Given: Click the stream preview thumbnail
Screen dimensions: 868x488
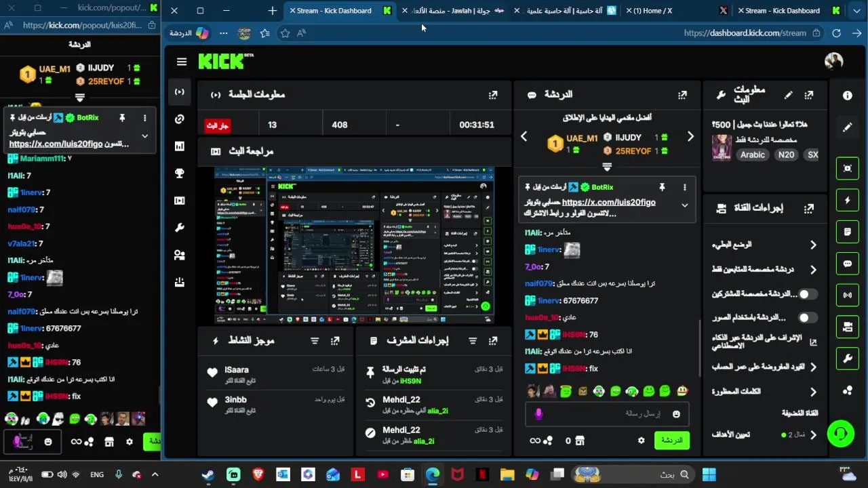Looking at the screenshot, I should [x=354, y=245].
